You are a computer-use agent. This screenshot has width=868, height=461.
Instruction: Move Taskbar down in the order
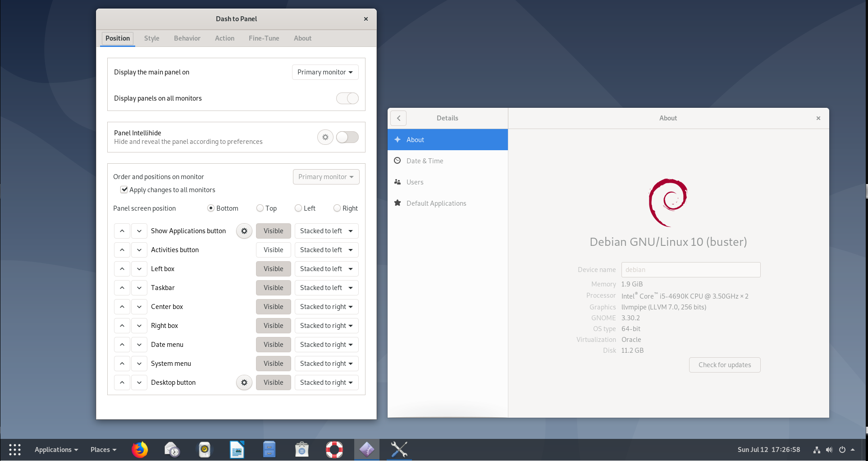[139, 288]
